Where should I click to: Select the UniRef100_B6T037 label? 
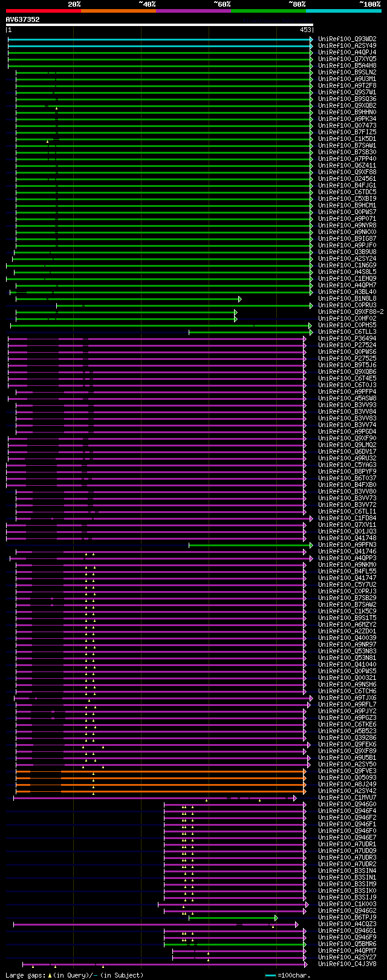347,479
